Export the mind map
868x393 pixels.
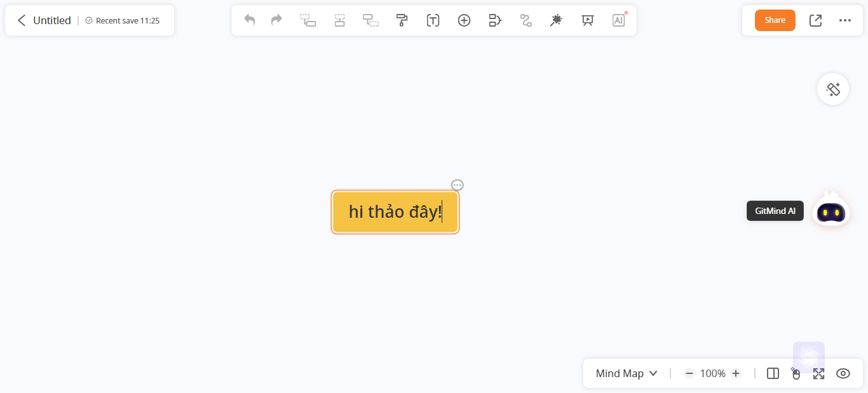point(815,20)
